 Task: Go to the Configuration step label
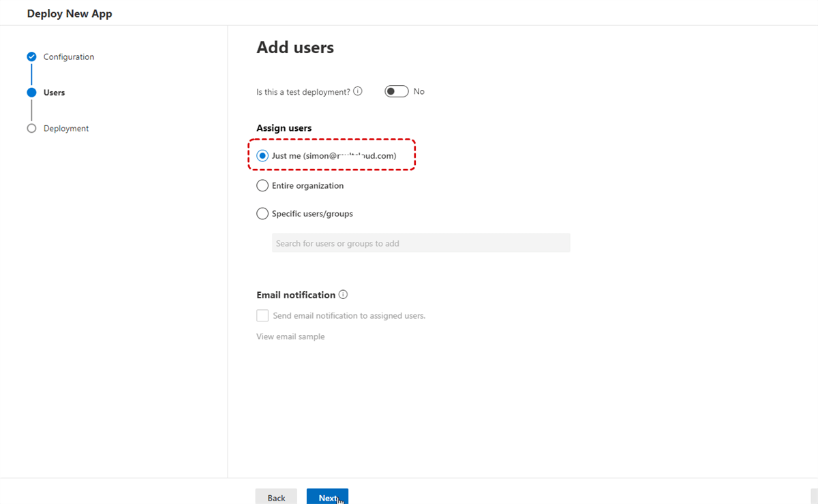point(69,57)
